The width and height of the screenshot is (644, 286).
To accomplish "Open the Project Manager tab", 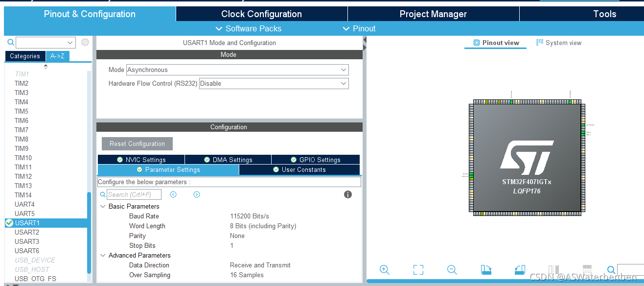I will (x=433, y=14).
